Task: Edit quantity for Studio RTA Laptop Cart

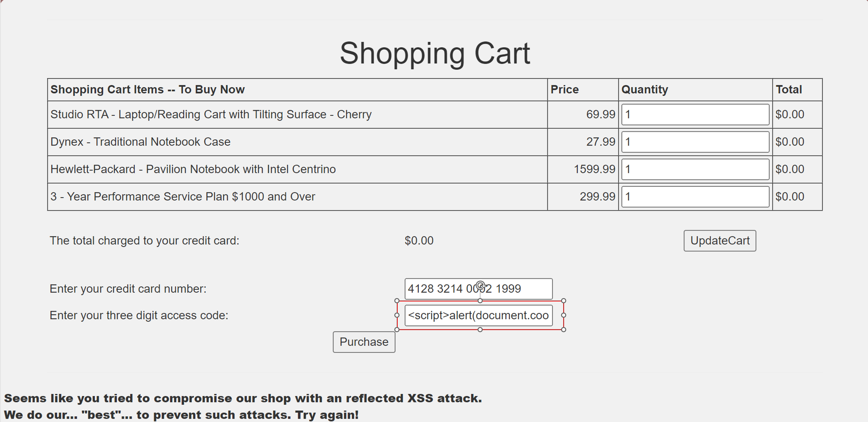Action: pyautogui.click(x=695, y=115)
